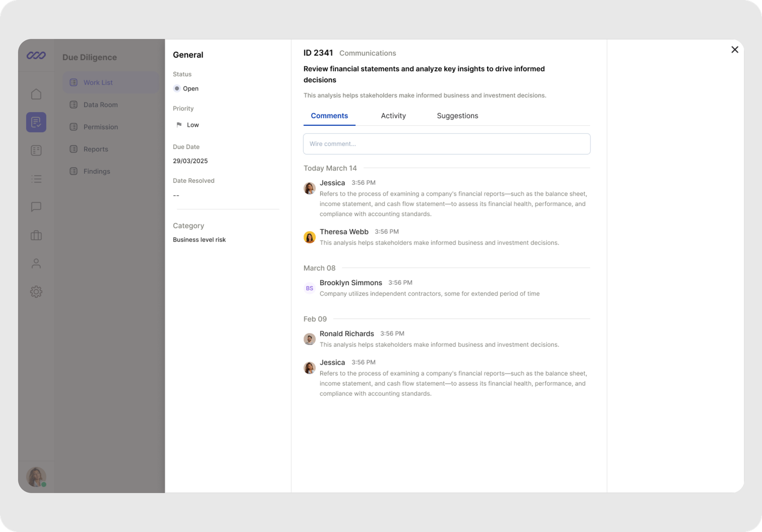
Task: Click the chat bubble sidebar icon
Action: [x=36, y=207]
